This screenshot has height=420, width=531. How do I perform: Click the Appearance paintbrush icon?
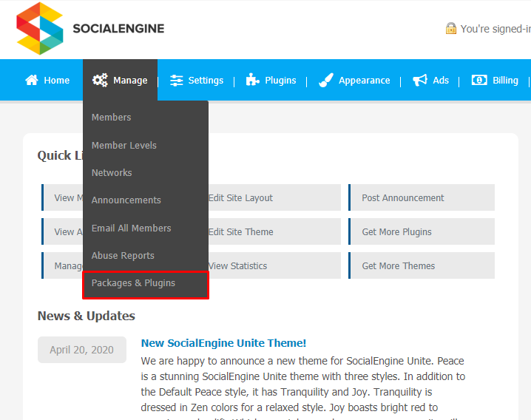point(326,81)
